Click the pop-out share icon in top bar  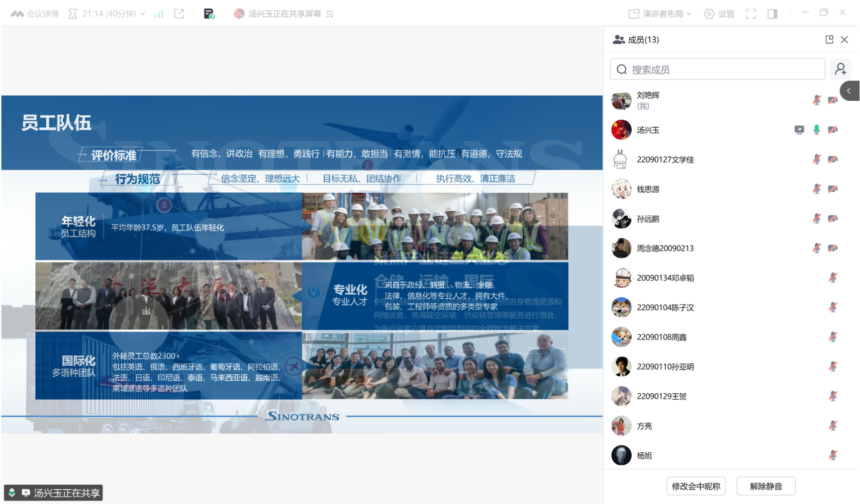[179, 14]
